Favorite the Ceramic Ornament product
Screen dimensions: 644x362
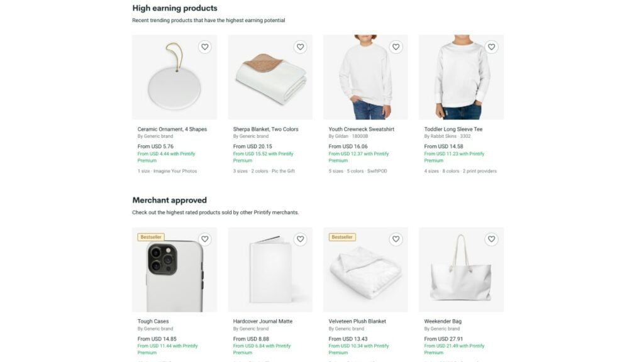[x=204, y=47]
